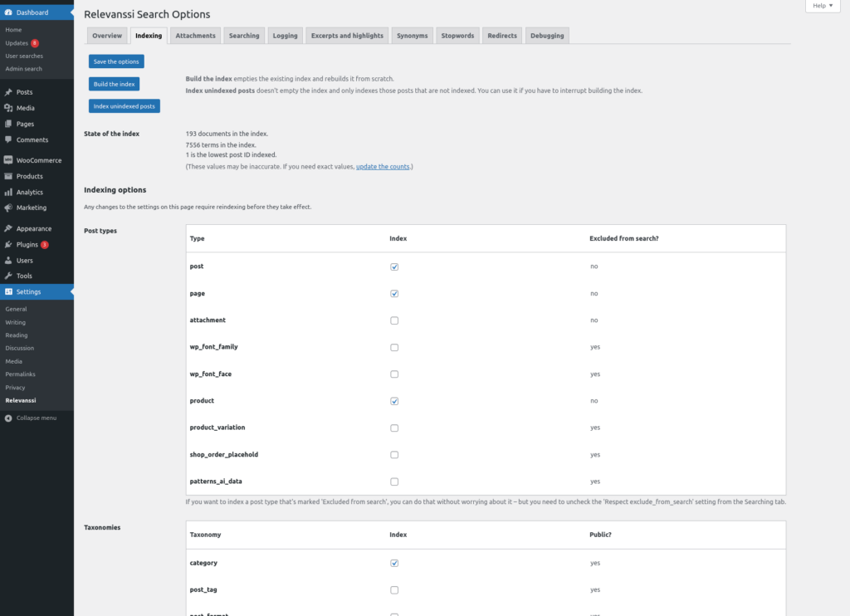Click the Marketing megaphone icon
The image size is (850, 616).
coord(8,208)
